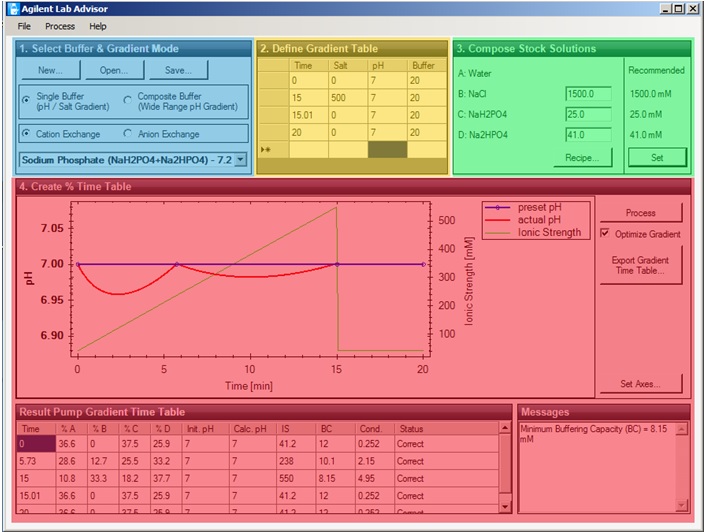This screenshot has height=532, width=704.
Task: Select the selected Time cell 0 in results
Action: (x=36, y=444)
